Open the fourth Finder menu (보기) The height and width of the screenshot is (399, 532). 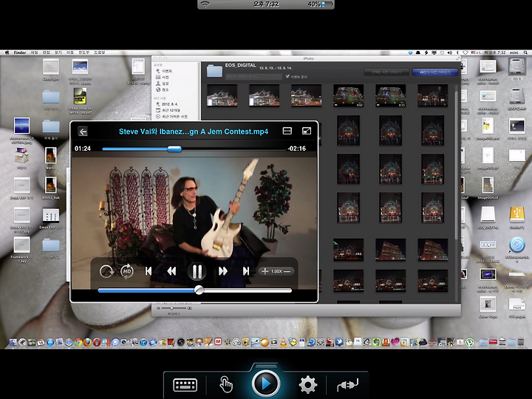58,52
